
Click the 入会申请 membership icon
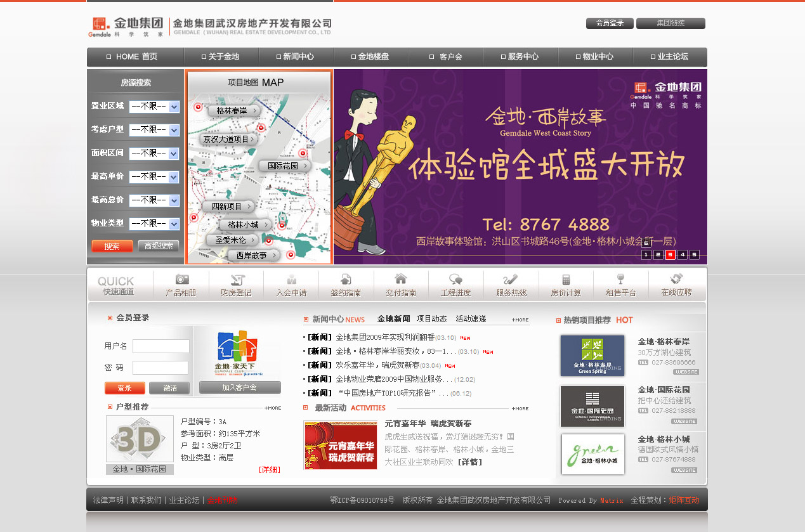click(291, 285)
